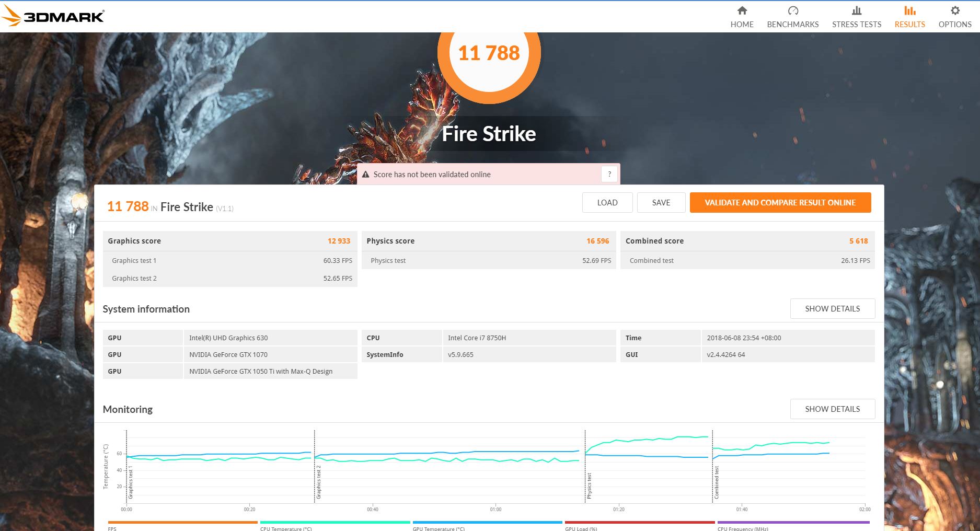This screenshot has height=531, width=980.
Task: Open the Options tab
Action: pos(954,17)
